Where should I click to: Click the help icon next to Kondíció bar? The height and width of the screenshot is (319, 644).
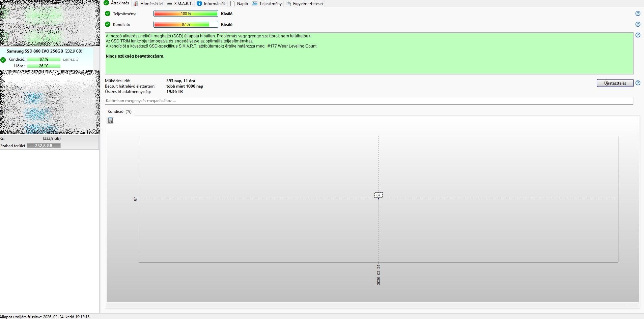(638, 24)
